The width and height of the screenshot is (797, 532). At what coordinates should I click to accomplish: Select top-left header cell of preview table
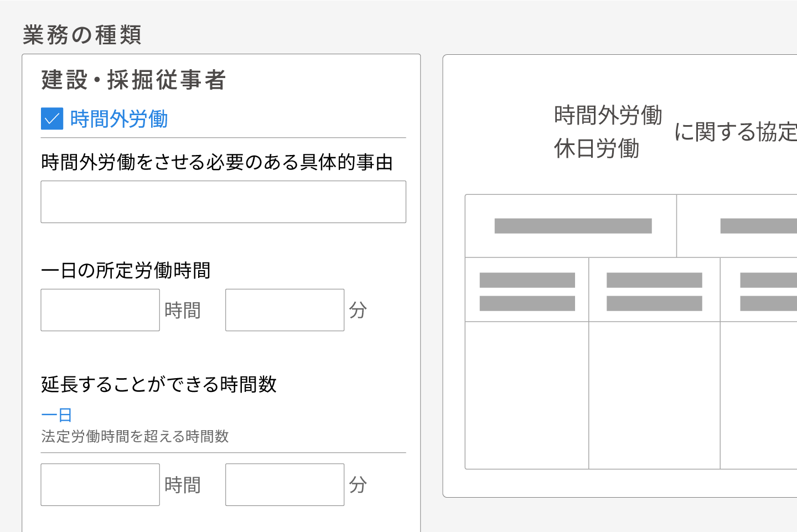click(x=571, y=226)
